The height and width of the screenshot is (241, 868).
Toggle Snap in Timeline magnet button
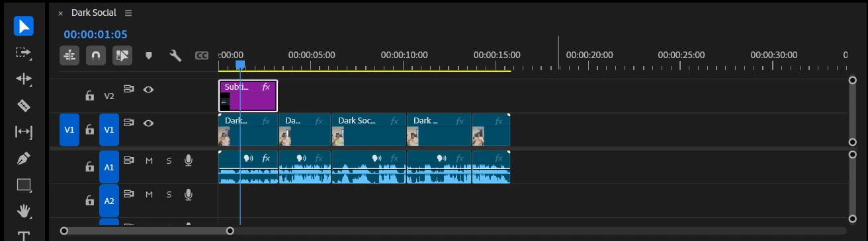click(x=96, y=55)
